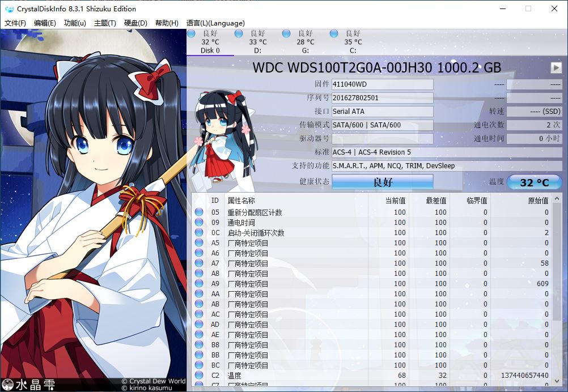568x392 pixels.
Task: Click status orb for attribute 09
Action: (x=199, y=222)
